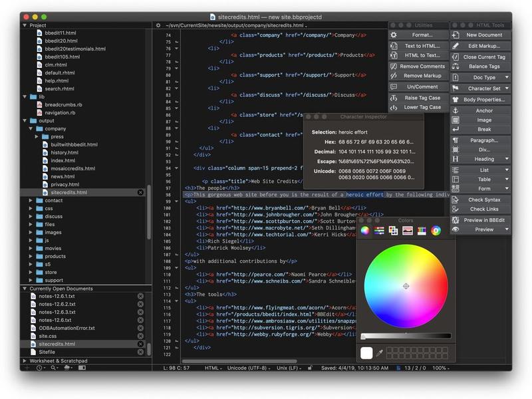Open the image palettes tab in Colors

[x=408, y=231]
